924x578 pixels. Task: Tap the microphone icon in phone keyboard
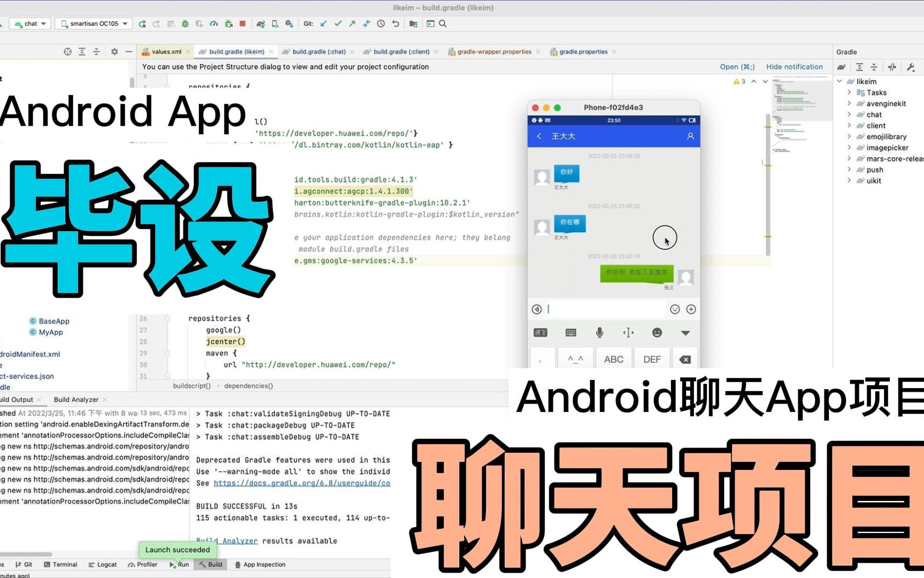click(599, 332)
